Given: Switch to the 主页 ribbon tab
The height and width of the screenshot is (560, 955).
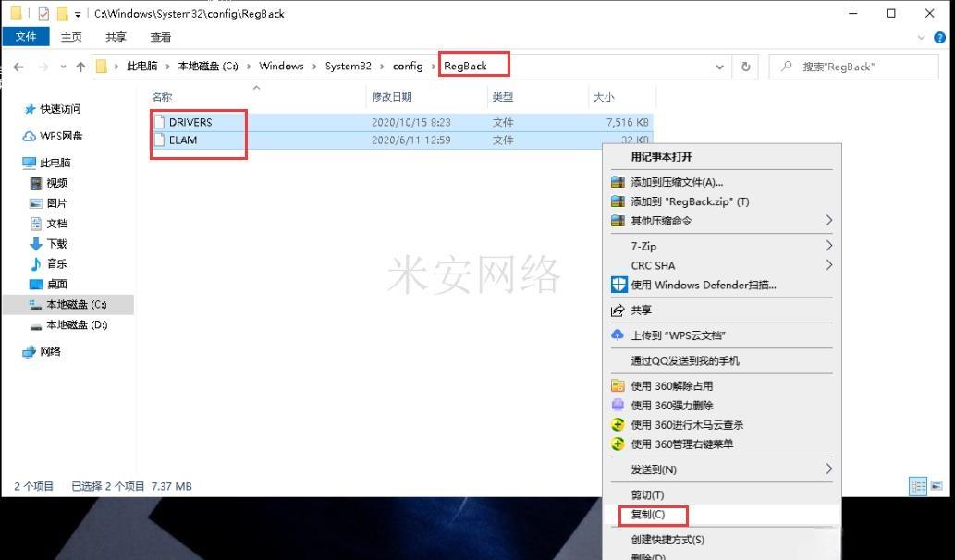Looking at the screenshot, I should [x=71, y=37].
